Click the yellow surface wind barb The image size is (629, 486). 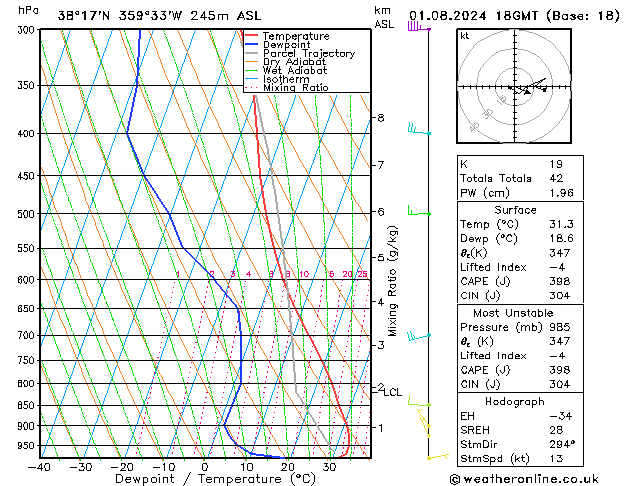pos(438,456)
